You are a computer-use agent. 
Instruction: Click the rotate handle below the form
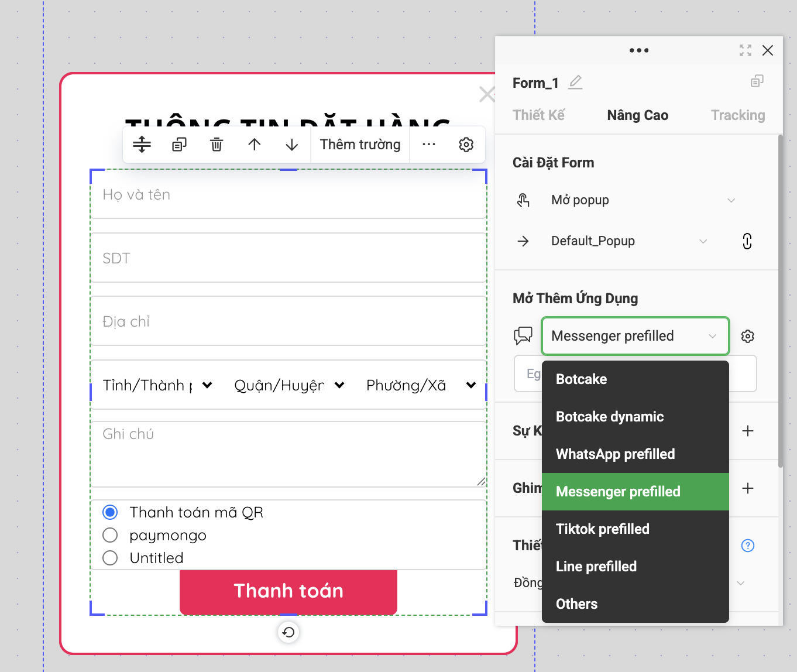(x=288, y=632)
